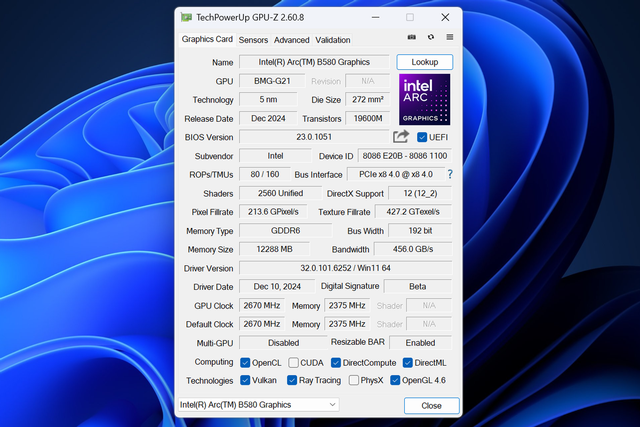640x427 pixels.
Task: Click the Default Clock value 2670 MHz
Action: click(x=262, y=324)
